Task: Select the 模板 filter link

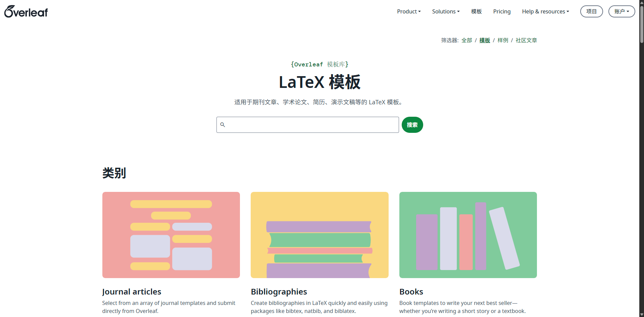Action: (x=484, y=40)
